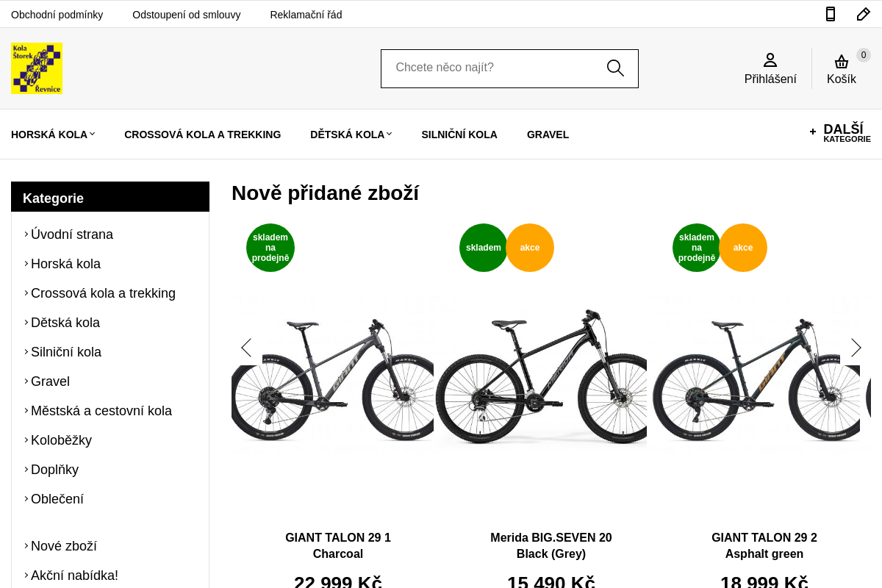Open the Obchodní podmínky link
882x588 pixels.
57,14
